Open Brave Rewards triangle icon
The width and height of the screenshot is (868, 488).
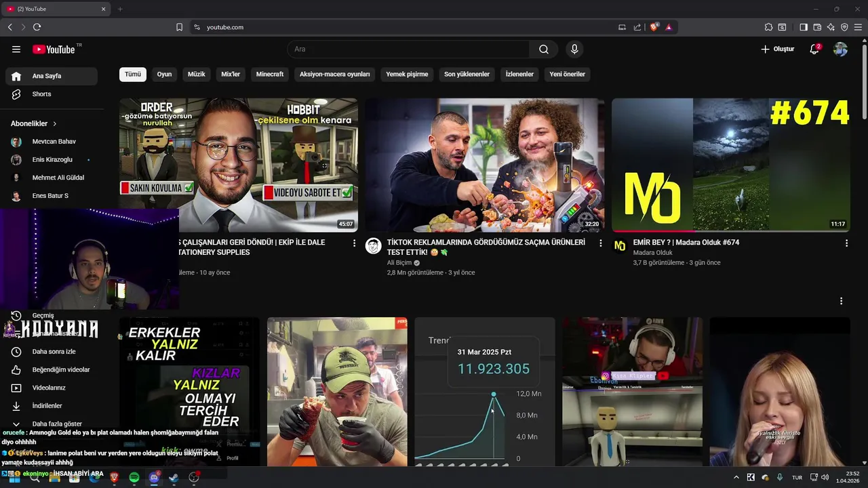tap(669, 27)
